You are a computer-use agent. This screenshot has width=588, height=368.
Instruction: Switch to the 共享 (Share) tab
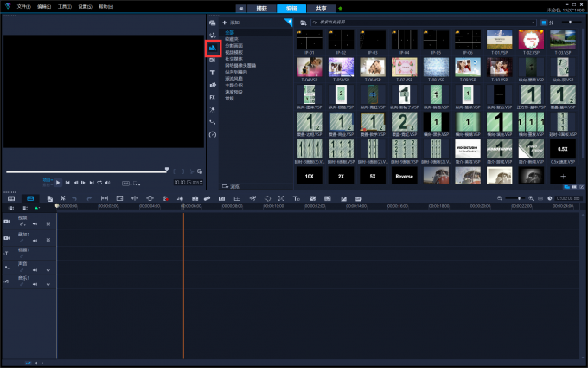(x=321, y=9)
